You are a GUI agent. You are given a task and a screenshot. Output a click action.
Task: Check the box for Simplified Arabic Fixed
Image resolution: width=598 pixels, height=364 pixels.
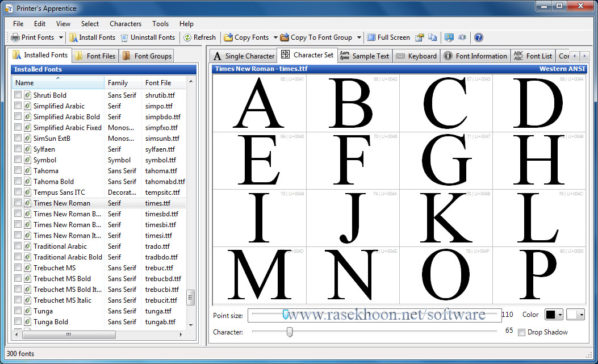[18, 127]
